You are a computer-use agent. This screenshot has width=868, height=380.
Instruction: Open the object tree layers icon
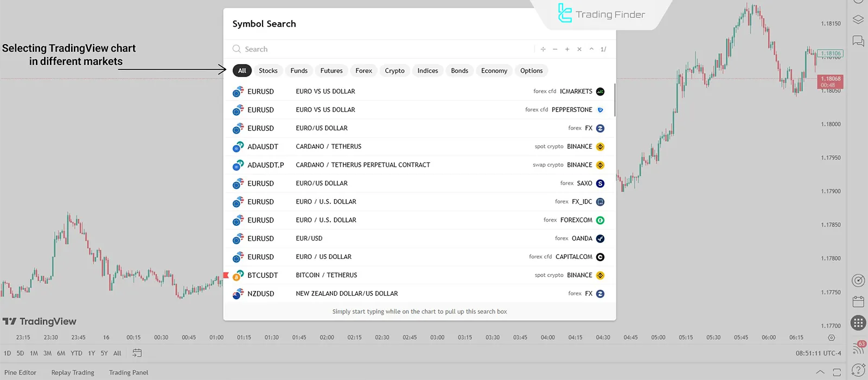coord(858,20)
